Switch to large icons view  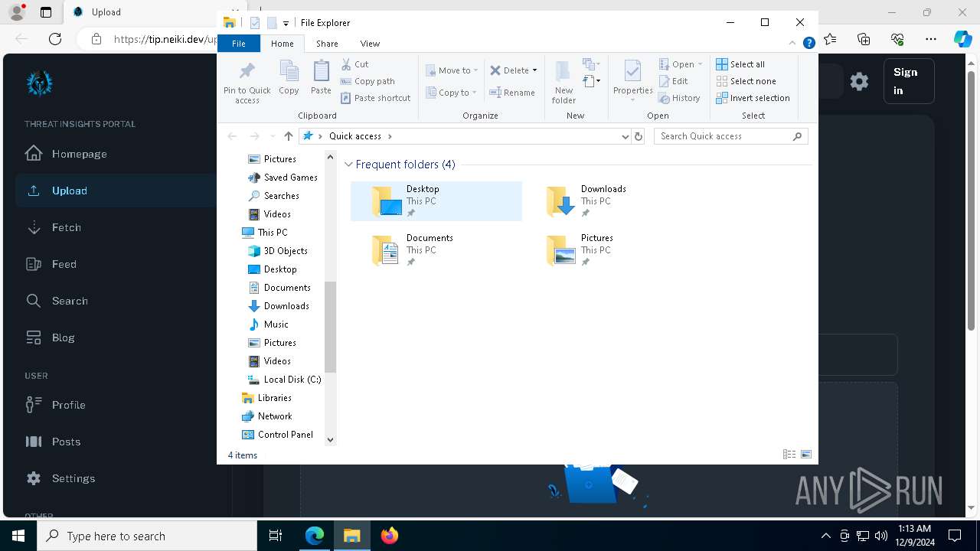click(x=806, y=455)
